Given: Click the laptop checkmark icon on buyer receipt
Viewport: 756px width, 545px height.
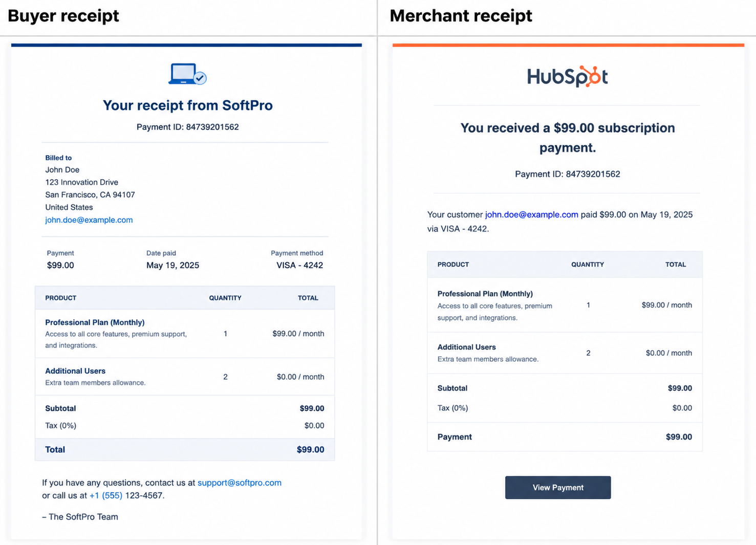Looking at the screenshot, I should click(187, 74).
